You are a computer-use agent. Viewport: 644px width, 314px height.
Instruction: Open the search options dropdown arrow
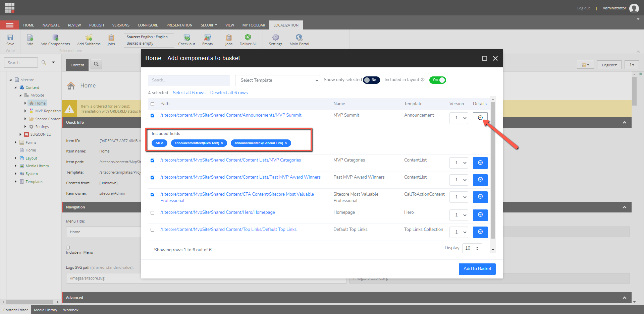(x=53, y=62)
